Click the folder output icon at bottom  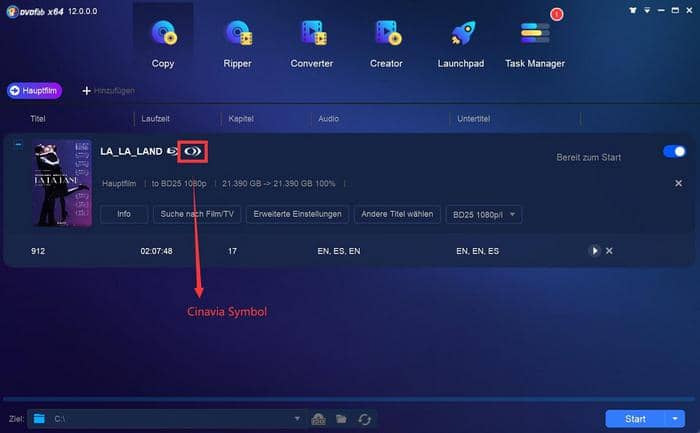click(x=342, y=419)
